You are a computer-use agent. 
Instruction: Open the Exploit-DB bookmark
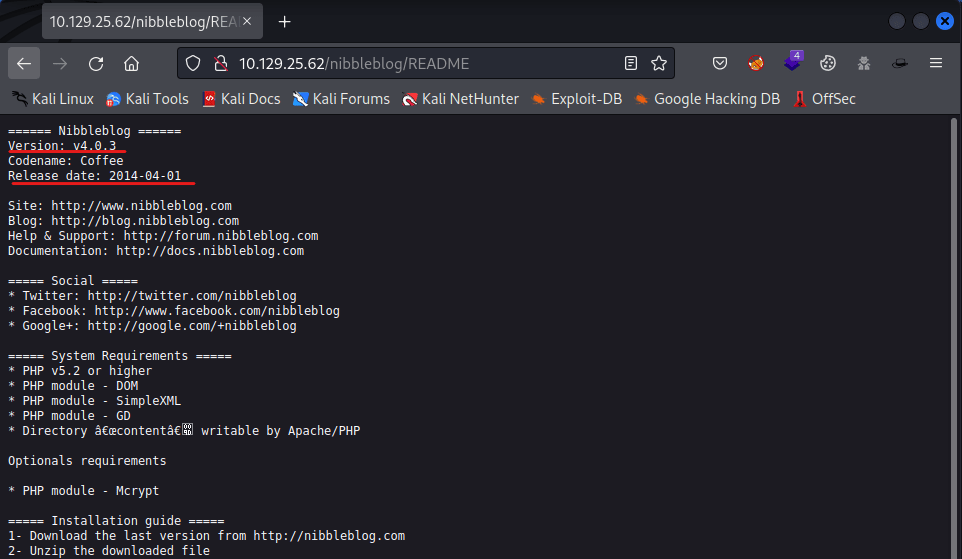point(577,99)
